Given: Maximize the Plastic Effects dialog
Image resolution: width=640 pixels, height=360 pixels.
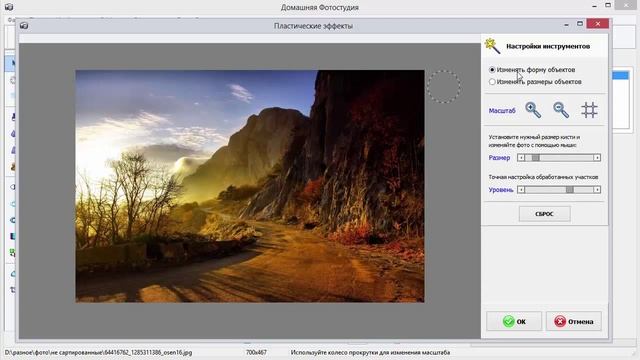Looking at the screenshot, I should (580, 24).
